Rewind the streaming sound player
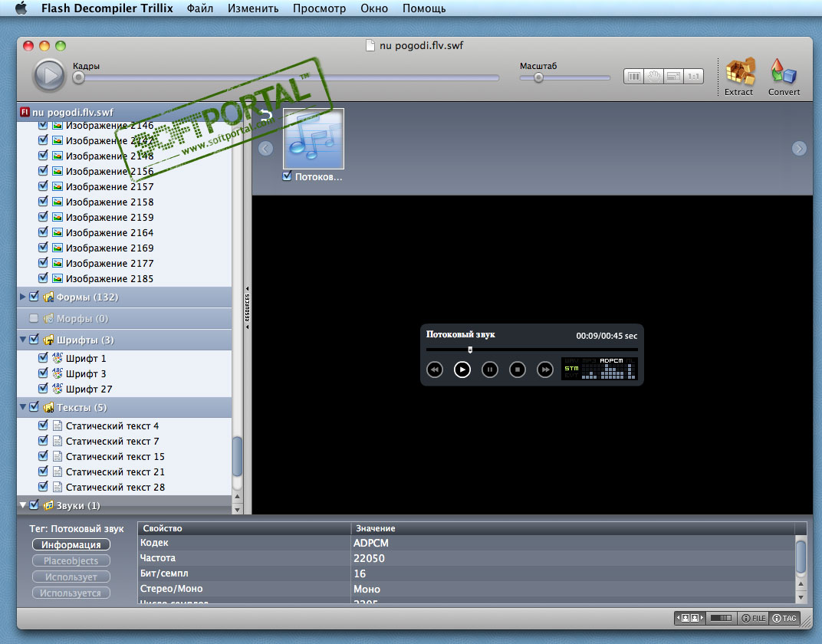This screenshot has width=822, height=644. click(435, 370)
